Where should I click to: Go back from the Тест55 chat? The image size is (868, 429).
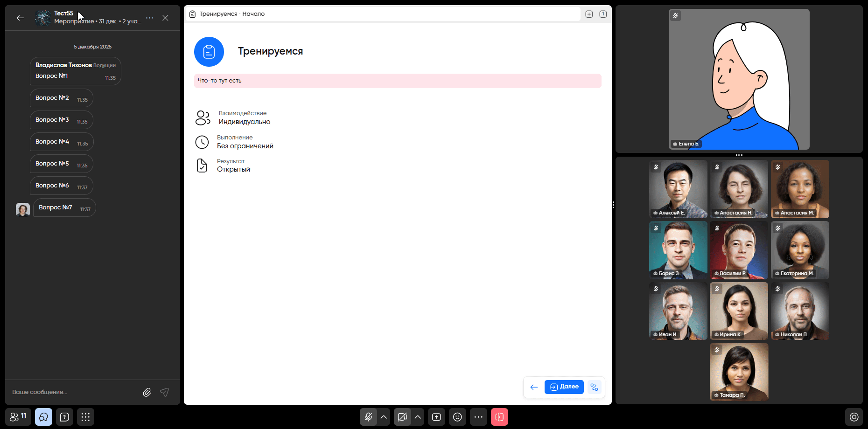(x=20, y=18)
